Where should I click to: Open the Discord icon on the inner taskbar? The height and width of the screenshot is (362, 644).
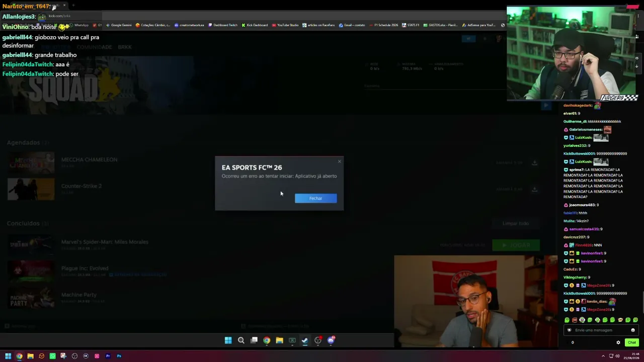point(331,340)
